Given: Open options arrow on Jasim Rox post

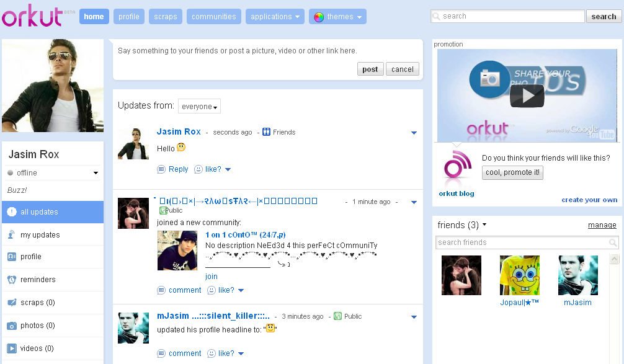Looking at the screenshot, I should point(414,133).
